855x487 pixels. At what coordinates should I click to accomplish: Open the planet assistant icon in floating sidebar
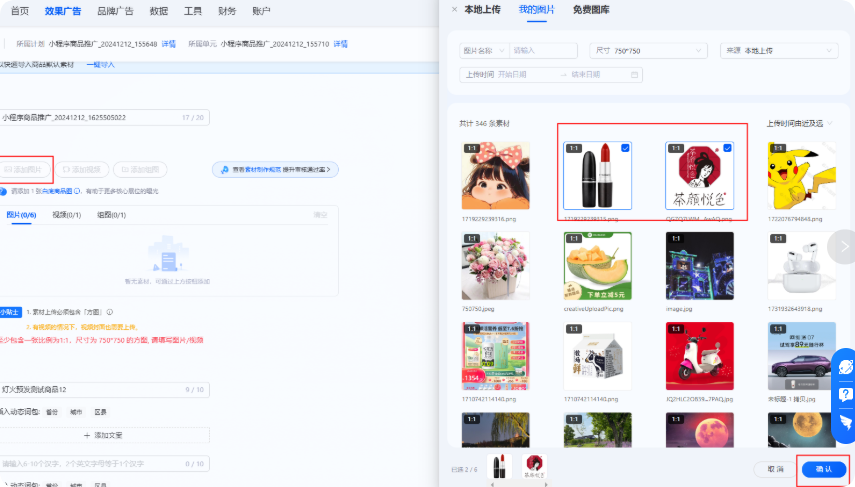pyautogui.click(x=845, y=367)
